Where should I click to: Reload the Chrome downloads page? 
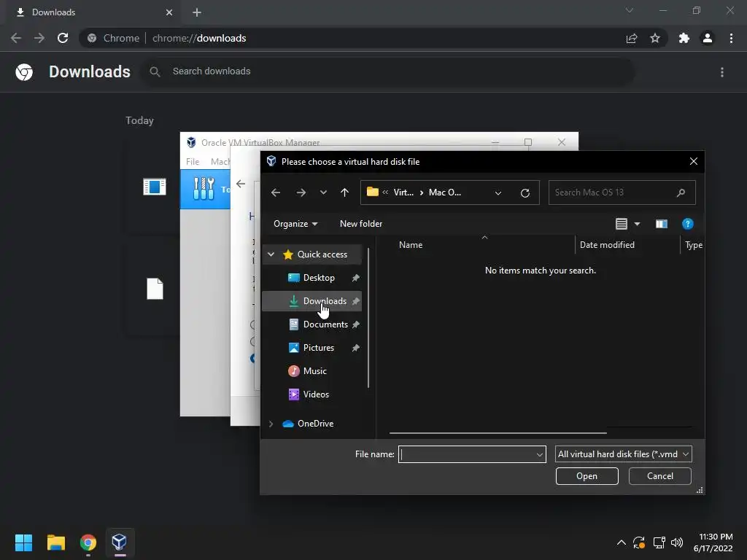[x=63, y=38]
